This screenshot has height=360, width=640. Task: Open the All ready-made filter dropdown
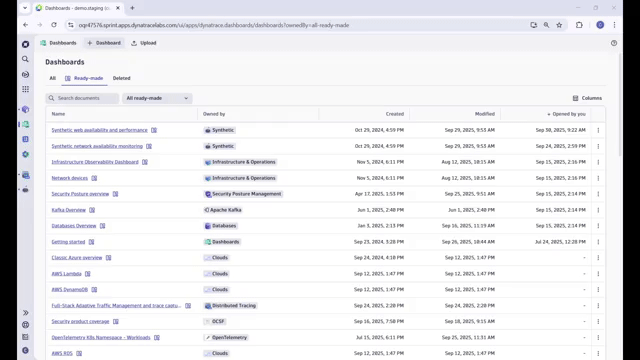(x=157, y=98)
